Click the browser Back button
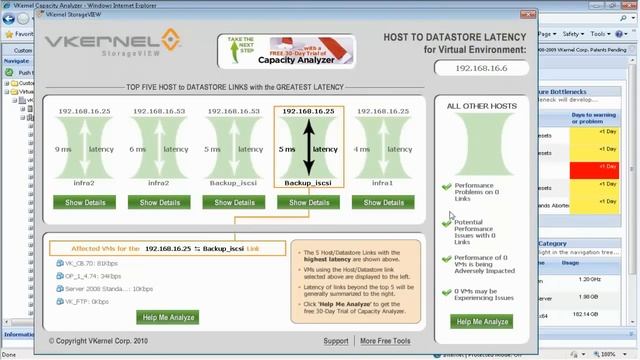 (x=9, y=19)
